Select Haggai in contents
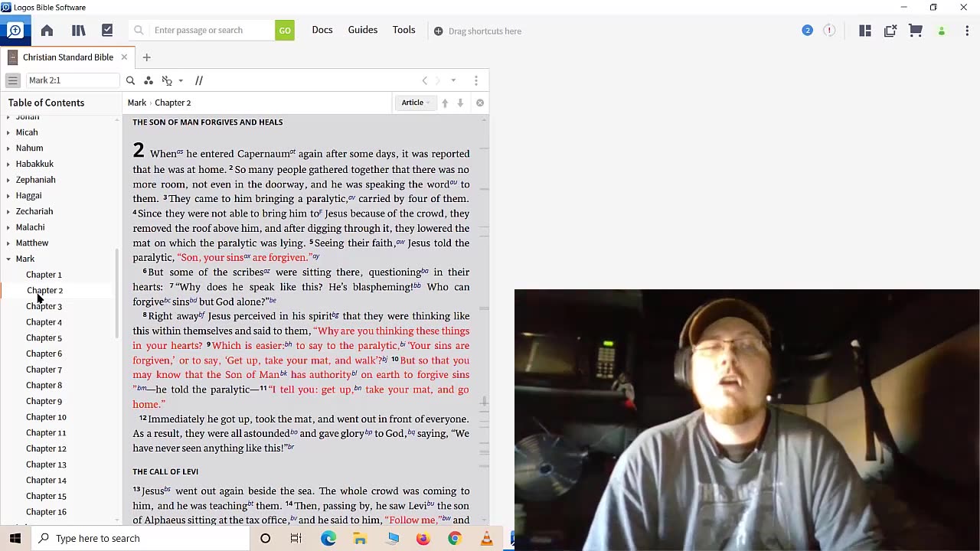The height and width of the screenshot is (551, 980). [x=29, y=196]
